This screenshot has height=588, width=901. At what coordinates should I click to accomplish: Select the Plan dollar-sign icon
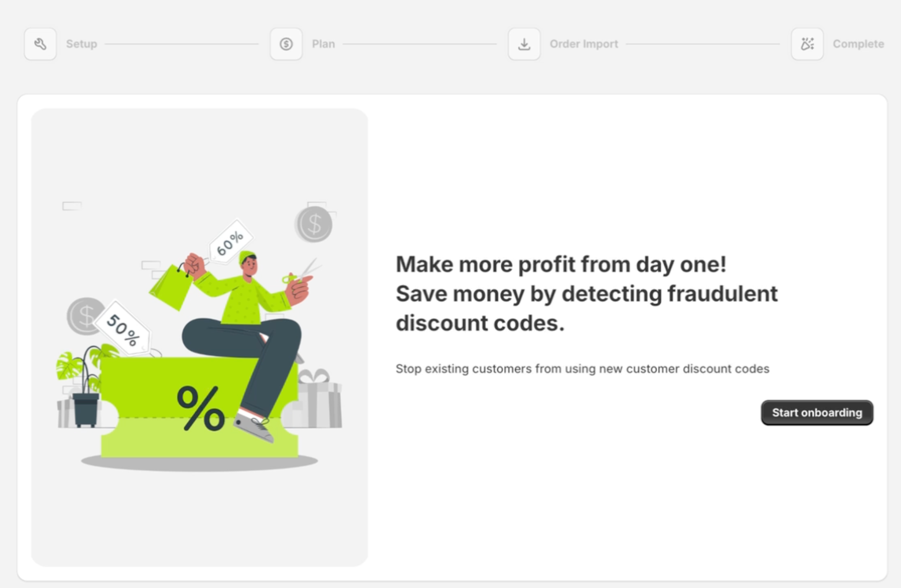click(286, 44)
